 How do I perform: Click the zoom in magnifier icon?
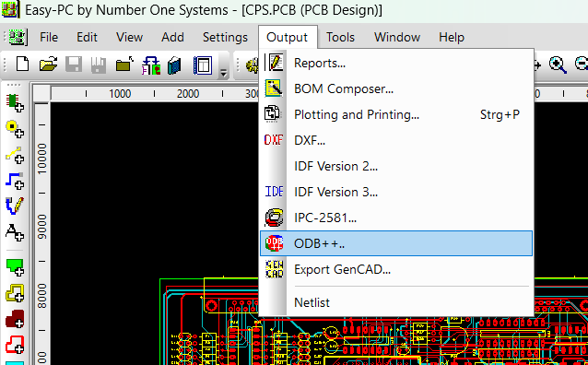click(558, 65)
